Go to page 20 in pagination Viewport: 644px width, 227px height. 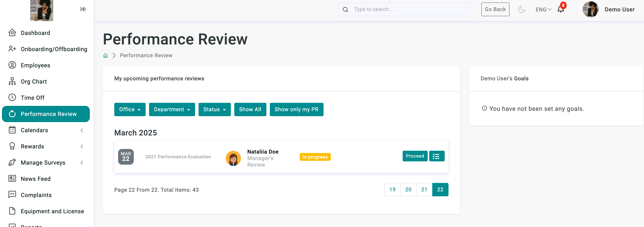tap(408, 190)
